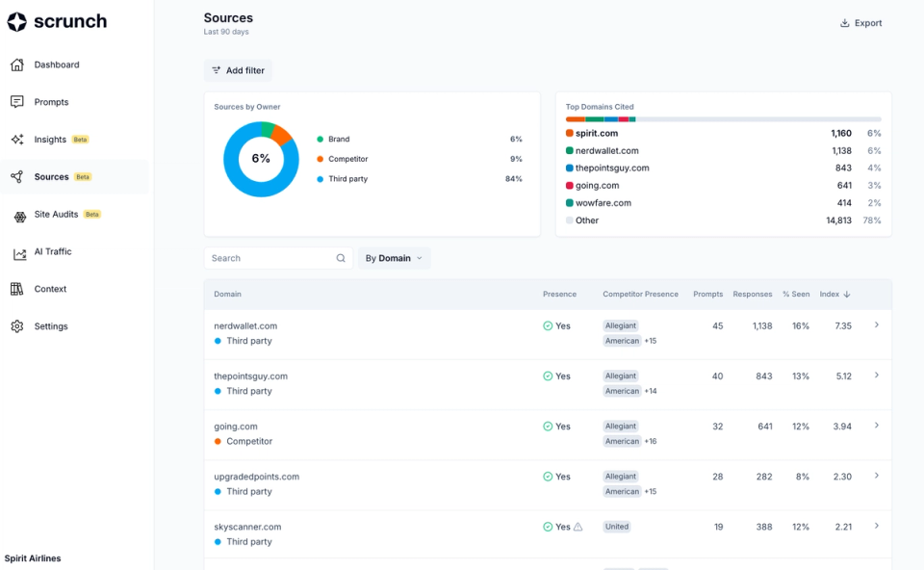Click the Spirit Airlines account label
924x570 pixels.
[33, 558]
